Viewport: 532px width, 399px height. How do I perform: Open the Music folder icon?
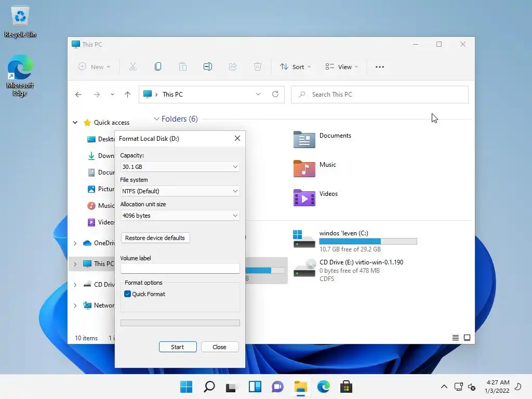(304, 168)
